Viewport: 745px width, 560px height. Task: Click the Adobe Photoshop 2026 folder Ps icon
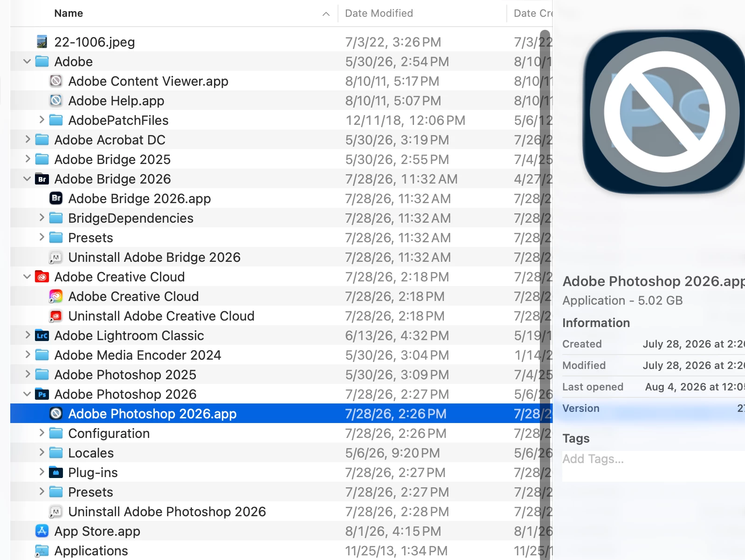tap(42, 394)
